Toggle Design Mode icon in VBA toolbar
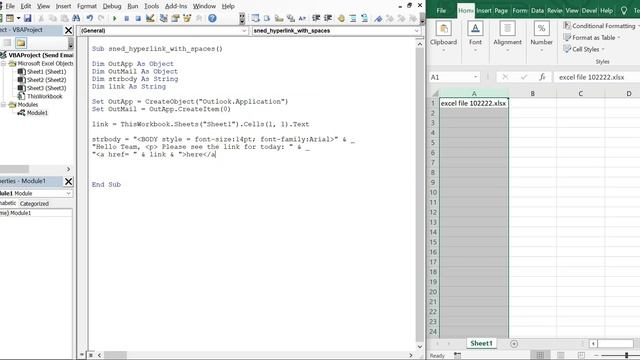Image resolution: width=640 pixels, height=360 pixels. (150, 18)
